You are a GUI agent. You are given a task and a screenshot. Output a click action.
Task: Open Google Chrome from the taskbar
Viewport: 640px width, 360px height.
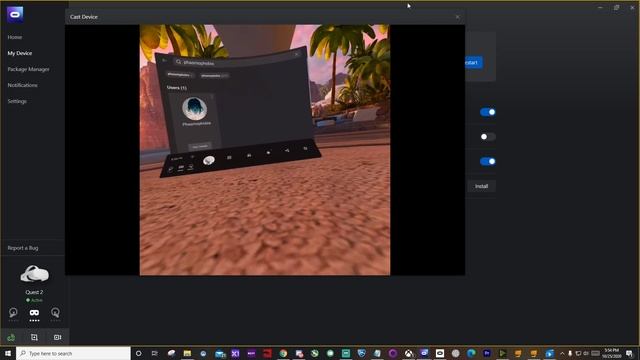click(x=283, y=353)
